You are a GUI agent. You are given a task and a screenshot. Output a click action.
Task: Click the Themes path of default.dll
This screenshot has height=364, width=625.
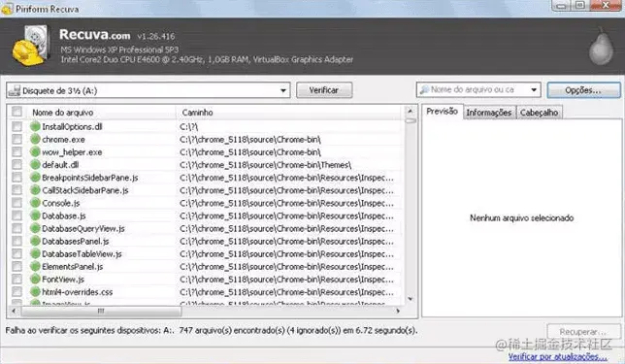tap(266, 165)
